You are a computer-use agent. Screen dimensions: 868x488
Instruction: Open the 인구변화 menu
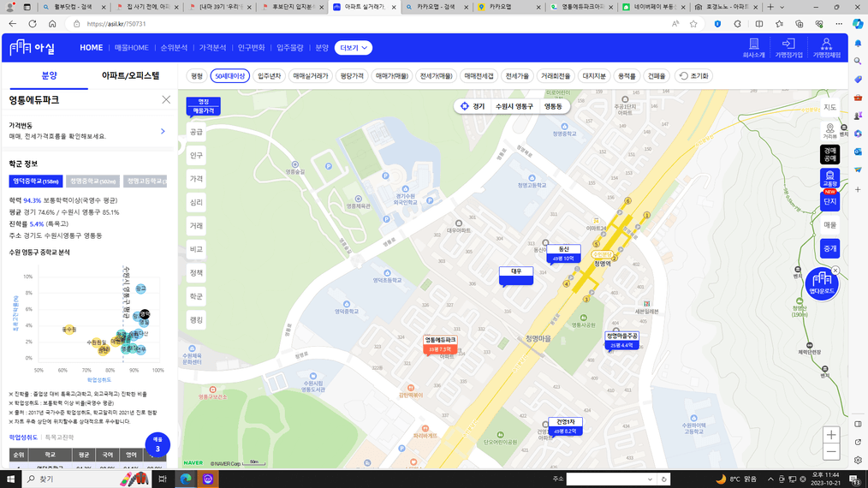(x=252, y=48)
